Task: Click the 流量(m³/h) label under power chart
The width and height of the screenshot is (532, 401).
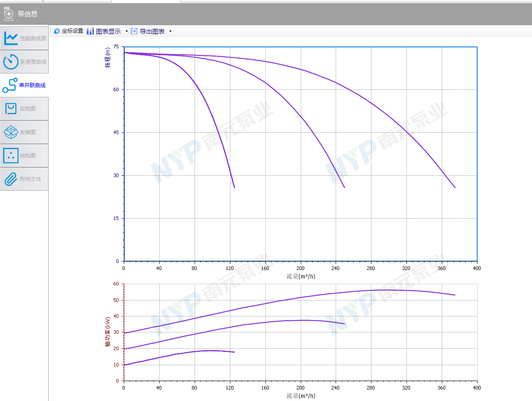Action: [301, 396]
